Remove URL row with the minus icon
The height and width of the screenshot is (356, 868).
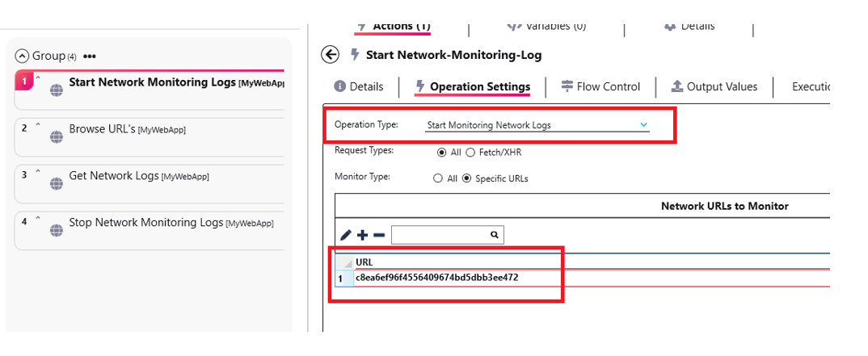[x=379, y=235]
